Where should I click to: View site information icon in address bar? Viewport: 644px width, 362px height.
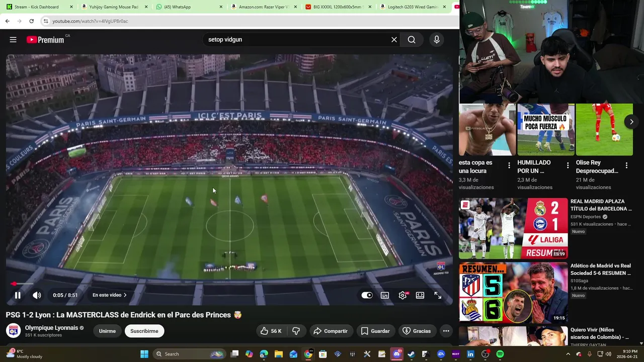coord(45,21)
